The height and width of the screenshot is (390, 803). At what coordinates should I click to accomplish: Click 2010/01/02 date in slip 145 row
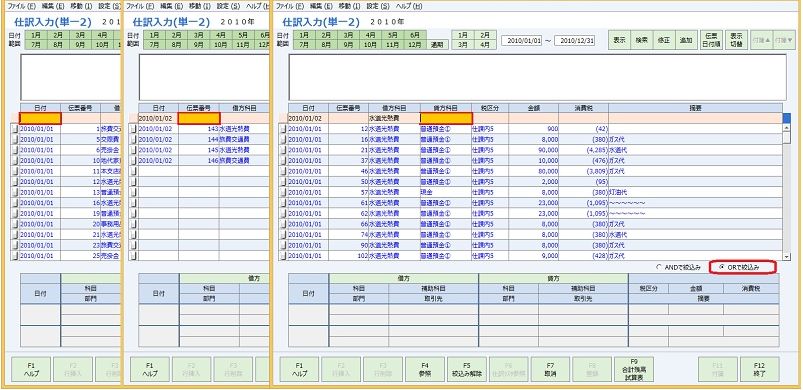[158, 150]
